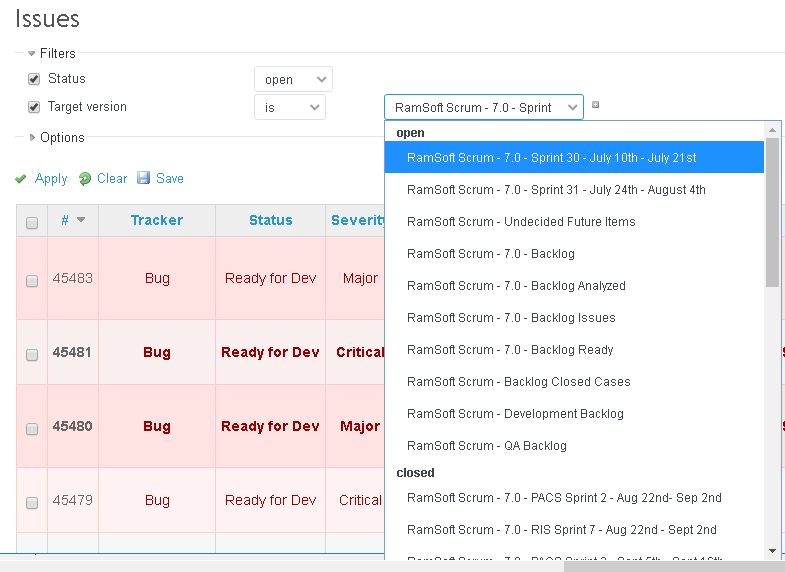Sort by Severity column header

pyautogui.click(x=357, y=220)
